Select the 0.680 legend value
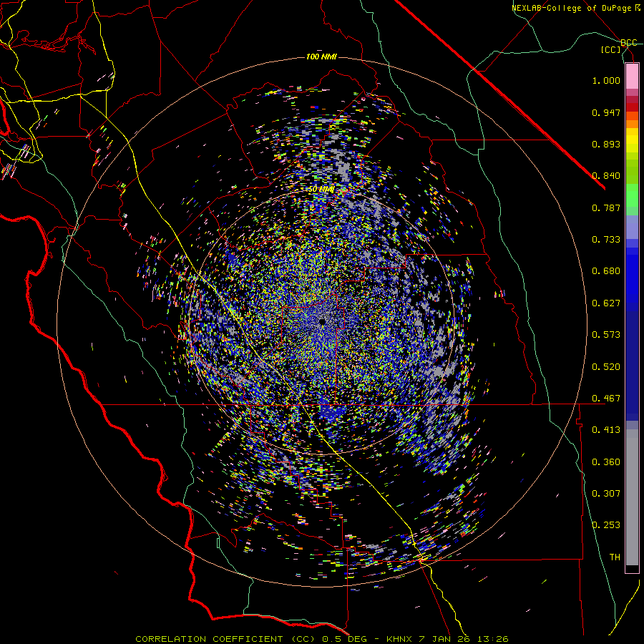The image size is (644, 644). point(606,271)
